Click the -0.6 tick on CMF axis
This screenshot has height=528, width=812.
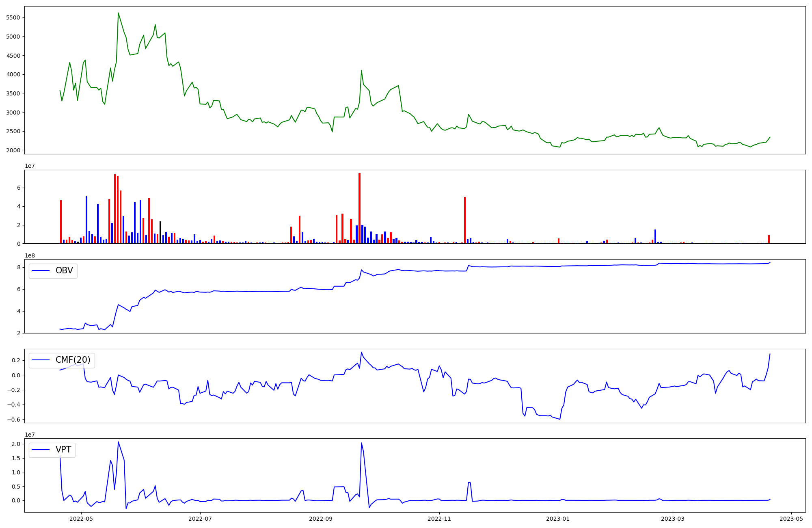[x=15, y=420]
